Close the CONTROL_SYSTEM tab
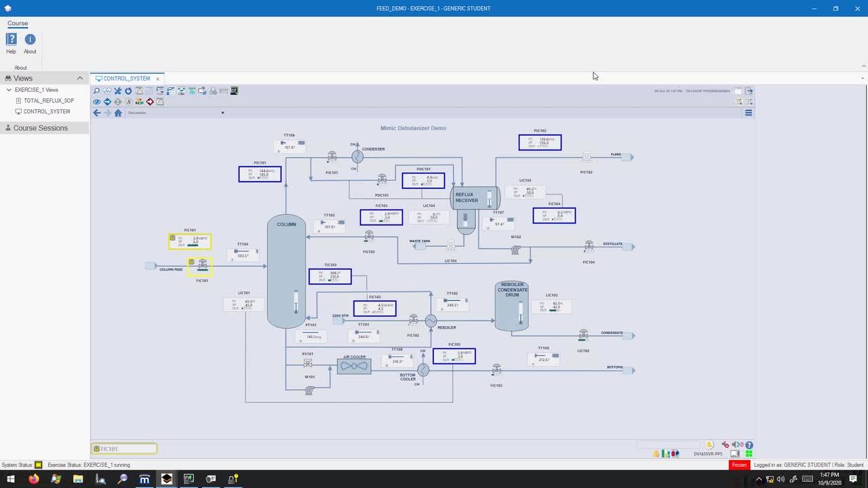This screenshot has width=868, height=488. (x=157, y=79)
